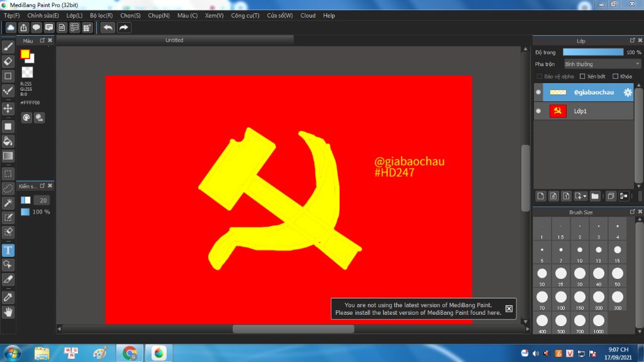Click the grid with pencil icon in toolbar
The image size is (644, 362).
click(87, 28)
